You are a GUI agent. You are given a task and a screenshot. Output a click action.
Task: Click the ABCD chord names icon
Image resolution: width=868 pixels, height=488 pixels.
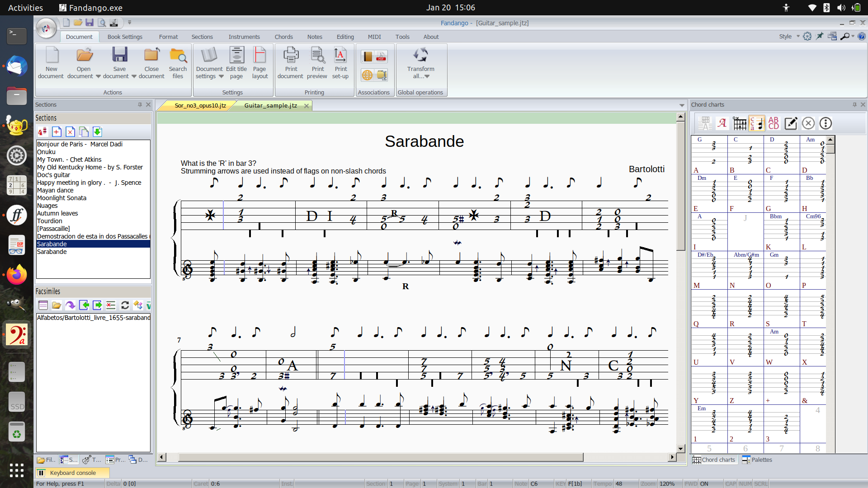point(774,123)
